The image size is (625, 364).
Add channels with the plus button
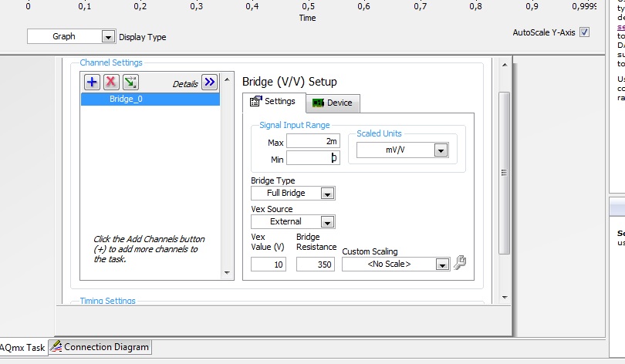coord(92,82)
